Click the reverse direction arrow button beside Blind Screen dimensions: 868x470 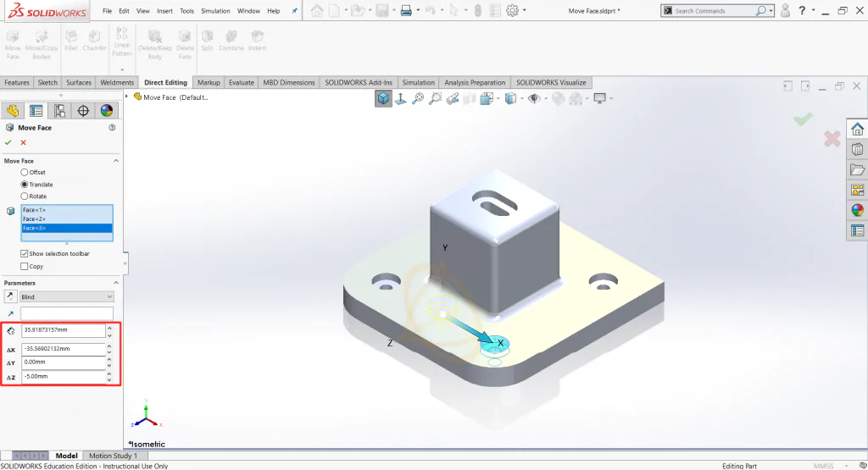pyautogui.click(x=10, y=297)
